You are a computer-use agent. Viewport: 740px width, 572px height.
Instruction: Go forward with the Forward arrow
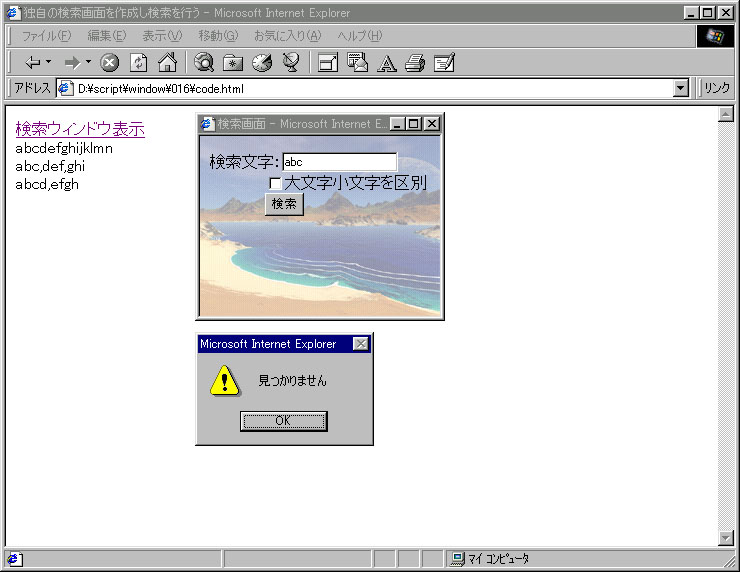tap(72, 62)
